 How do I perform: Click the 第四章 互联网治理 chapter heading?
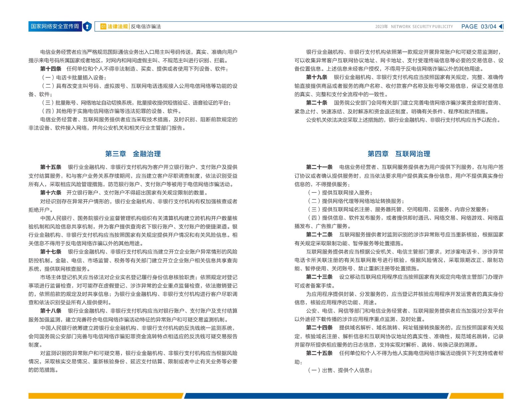pyautogui.click(x=399, y=154)
